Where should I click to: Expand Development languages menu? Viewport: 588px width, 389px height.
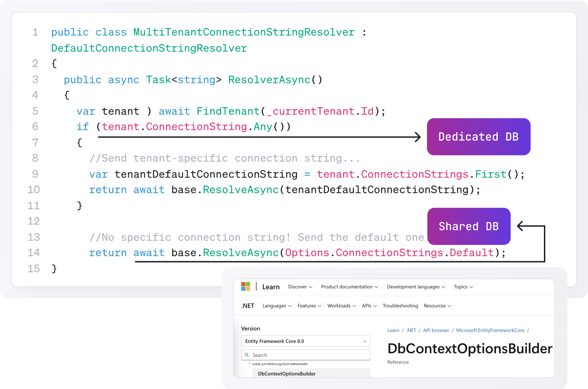pos(416,287)
